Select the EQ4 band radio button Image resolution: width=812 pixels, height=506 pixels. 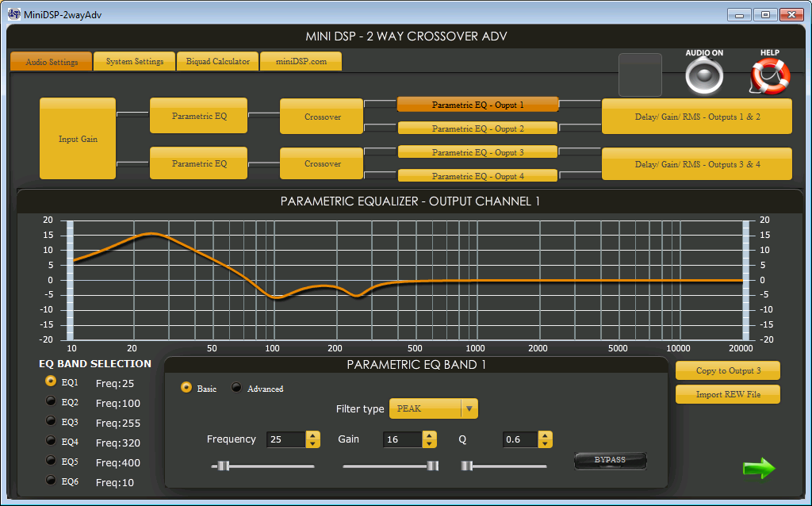pyautogui.click(x=50, y=440)
